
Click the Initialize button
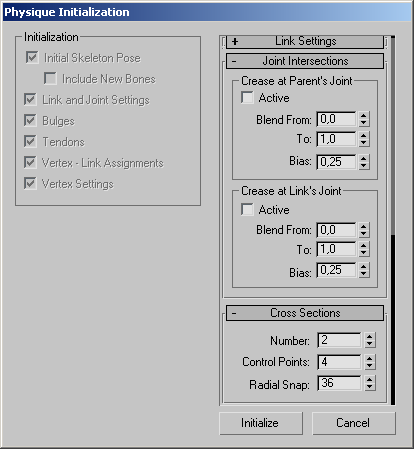point(261,423)
